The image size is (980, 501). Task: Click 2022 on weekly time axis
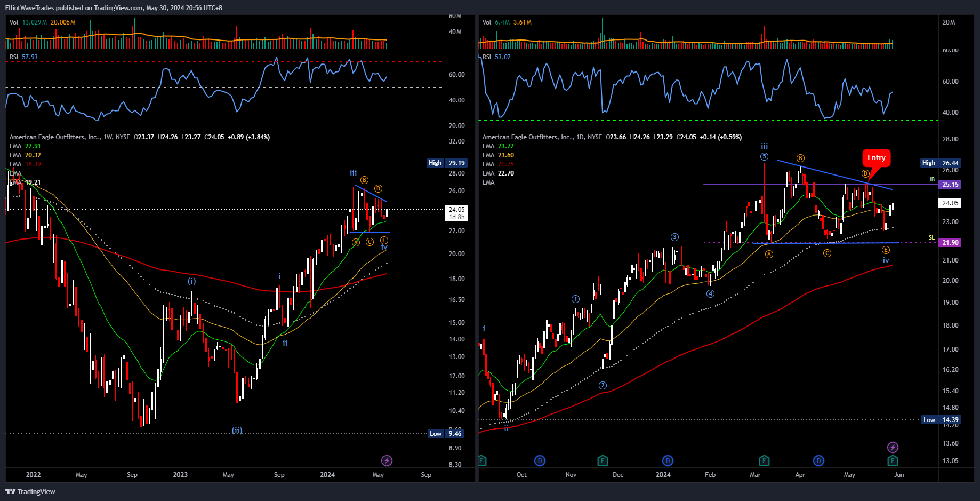(33, 474)
